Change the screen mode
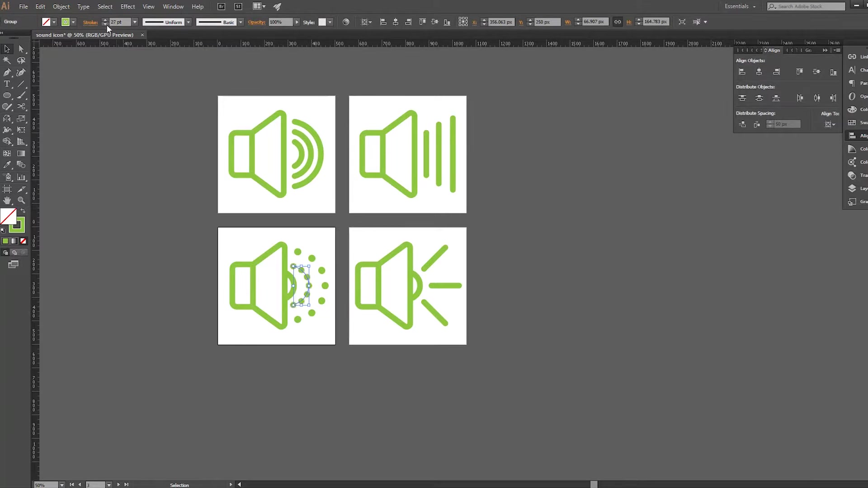Image resolution: width=868 pixels, height=488 pixels. [14, 264]
